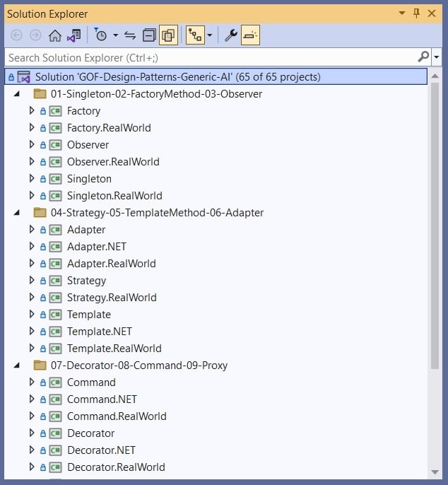Click the Collapse All icon
448x485 pixels.
click(149, 35)
